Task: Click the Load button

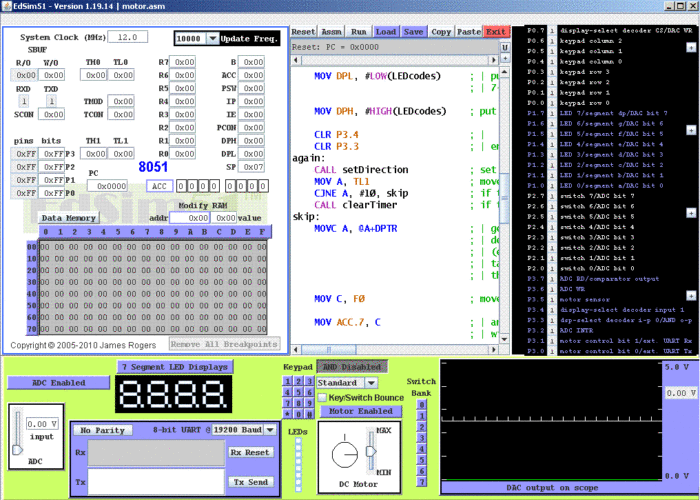Action: 386,32
